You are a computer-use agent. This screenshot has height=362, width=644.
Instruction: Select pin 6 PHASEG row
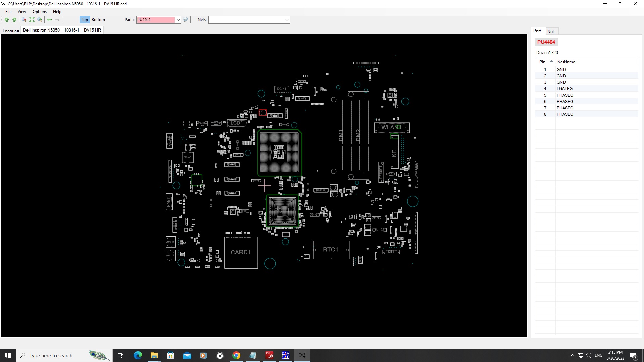(x=587, y=101)
